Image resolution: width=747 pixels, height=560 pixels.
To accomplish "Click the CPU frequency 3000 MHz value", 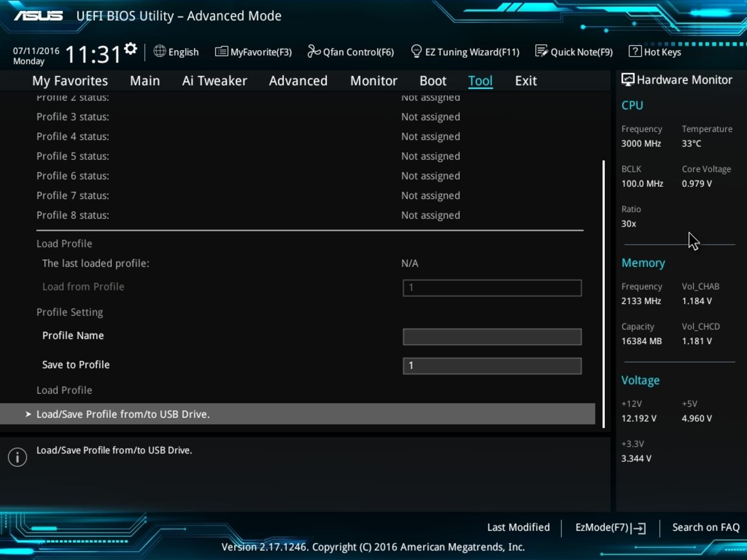I will coord(641,143).
